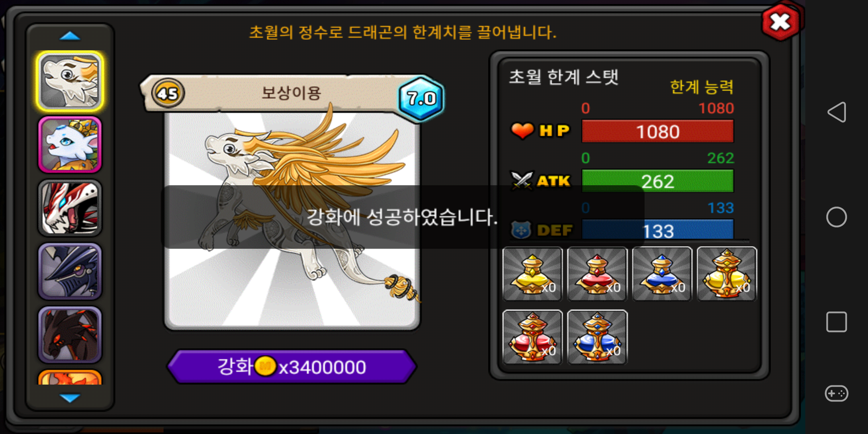Image resolution: width=868 pixels, height=434 pixels.
Task: Choose the blue-eyed white dragon portrait
Action: pyautogui.click(x=70, y=145)
